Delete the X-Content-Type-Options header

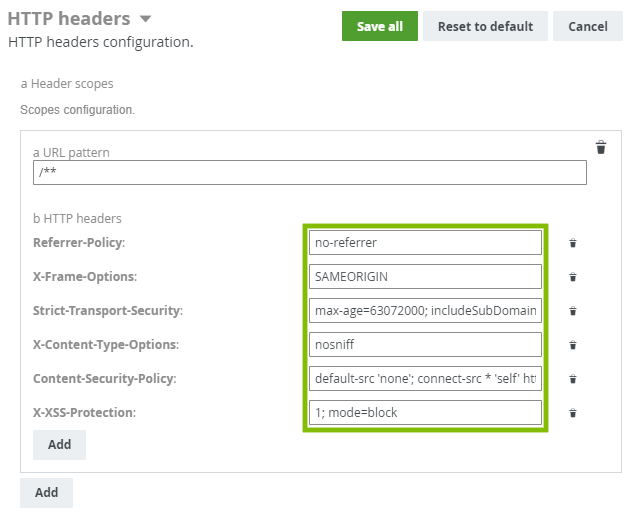coord(573,345)
